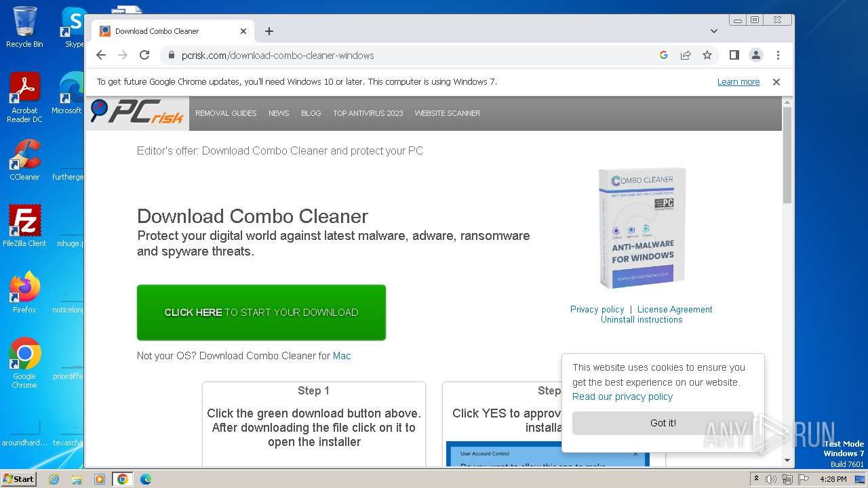Open the Chrome profile avatar

pyautogui.click(x=755, y=55)
